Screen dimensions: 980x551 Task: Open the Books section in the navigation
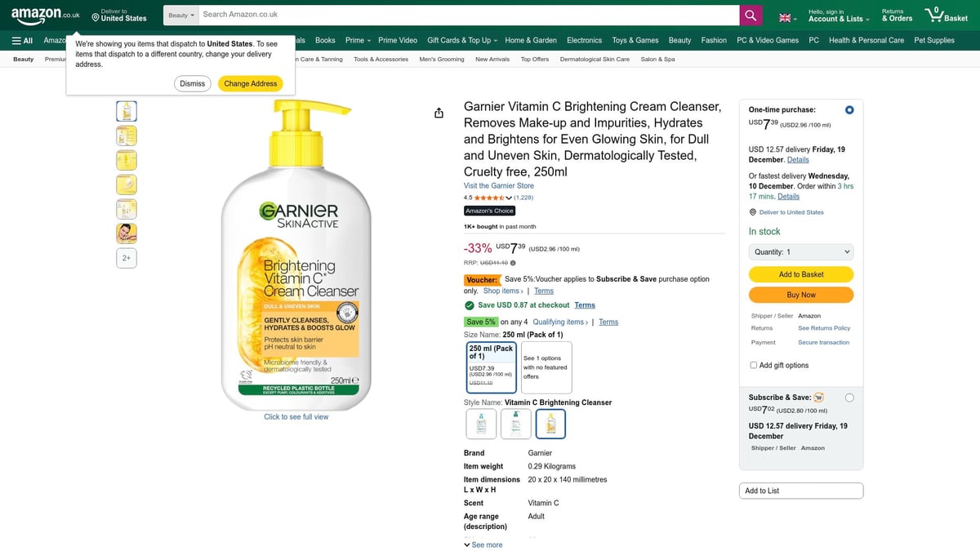click(x=324, y=39)
